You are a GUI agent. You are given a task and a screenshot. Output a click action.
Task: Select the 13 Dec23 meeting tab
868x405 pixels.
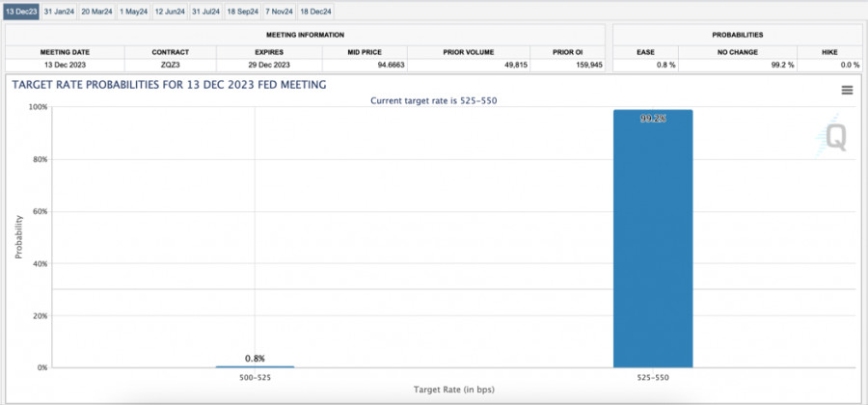tap(21, 11)
